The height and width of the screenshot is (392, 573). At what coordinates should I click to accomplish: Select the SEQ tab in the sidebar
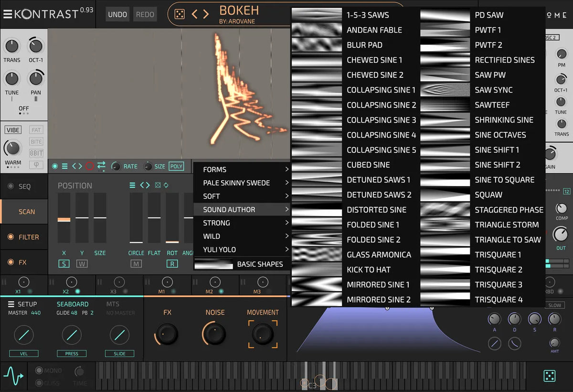(24, 186)
